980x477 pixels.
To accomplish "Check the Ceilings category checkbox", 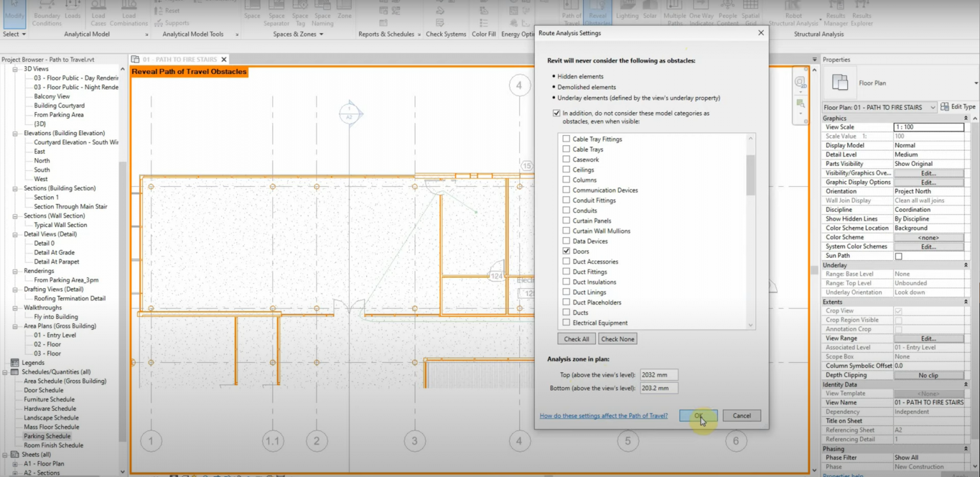I will [566, 169].
